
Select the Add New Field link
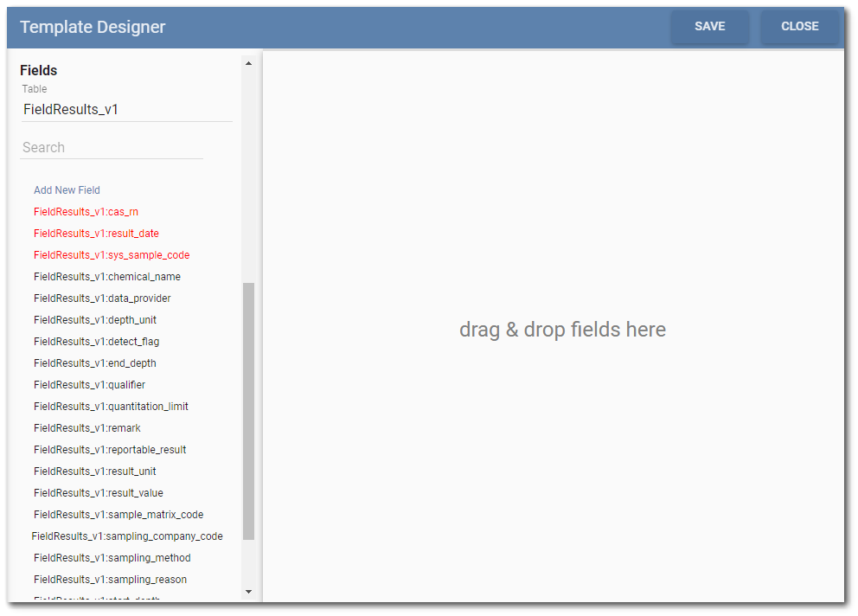67,189
